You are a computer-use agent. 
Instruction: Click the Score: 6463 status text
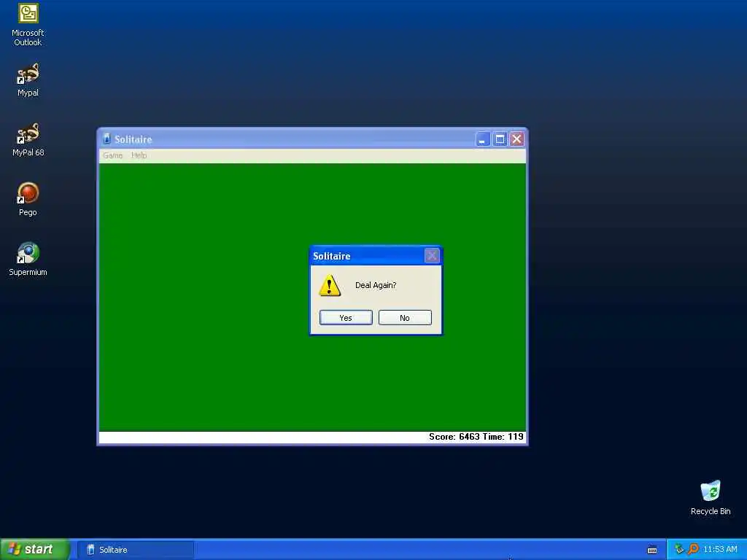coord(454,437)
